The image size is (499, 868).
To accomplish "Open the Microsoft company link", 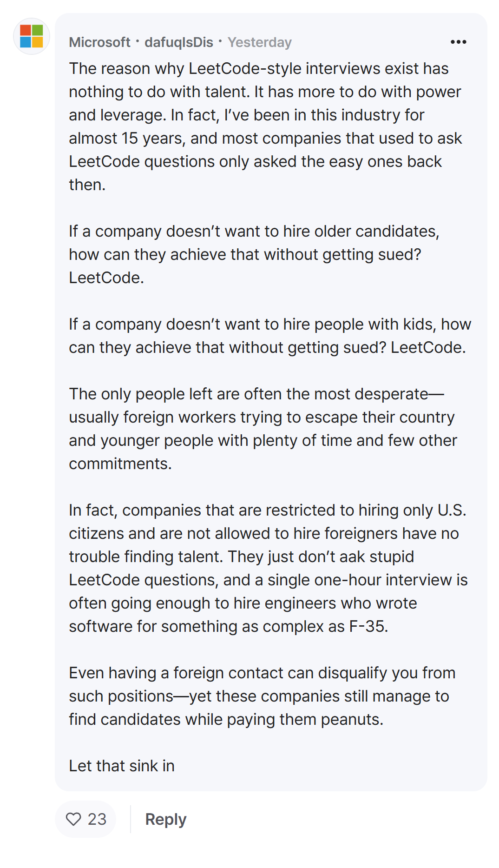I will [99, 42].
